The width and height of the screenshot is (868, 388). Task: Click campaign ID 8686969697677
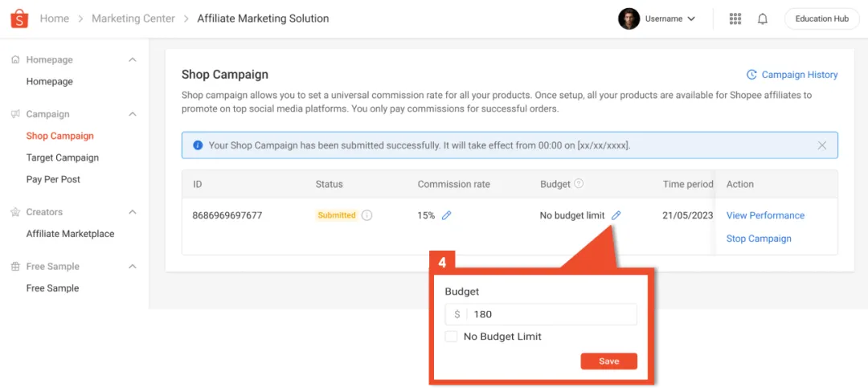[x=227, y=215]
